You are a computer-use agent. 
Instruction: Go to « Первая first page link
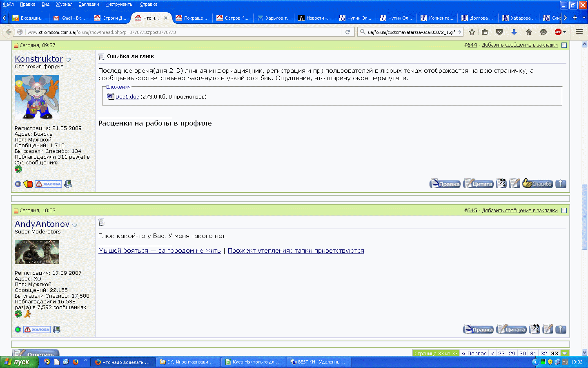point(474,353)
